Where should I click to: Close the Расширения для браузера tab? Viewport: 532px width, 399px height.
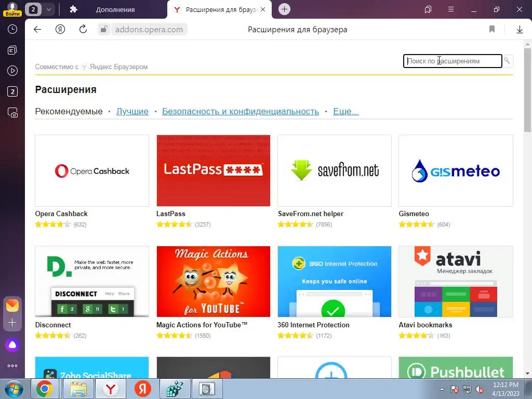[x=262, y=9]
